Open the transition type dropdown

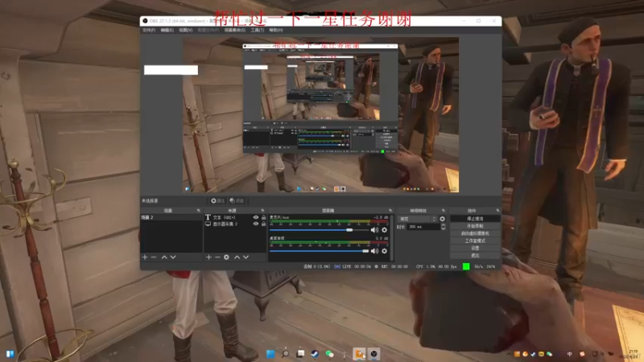[417, 219]
